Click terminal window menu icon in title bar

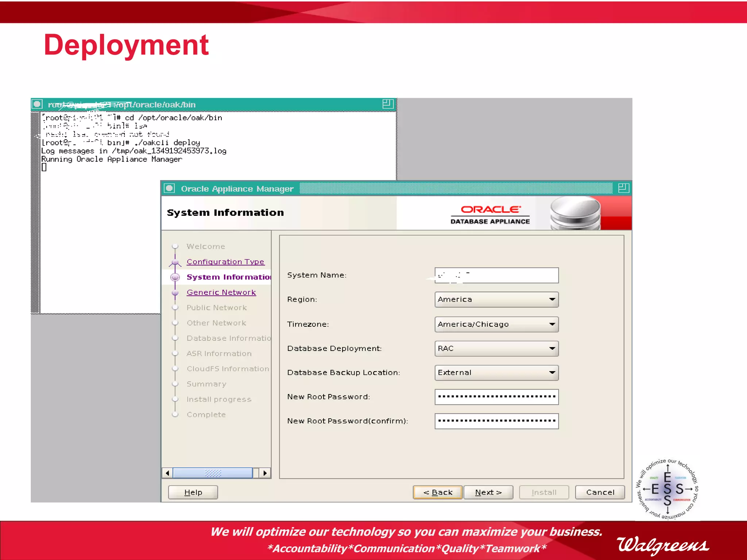(37, 104)
